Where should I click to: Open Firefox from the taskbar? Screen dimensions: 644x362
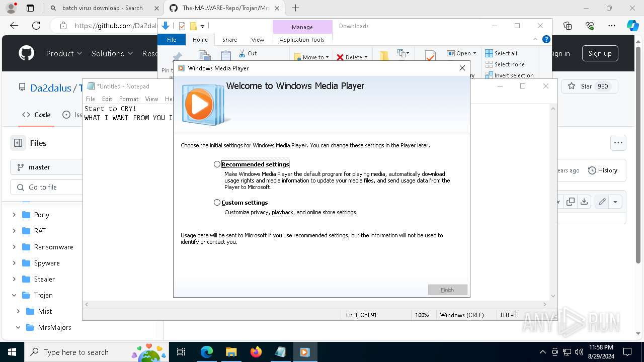(256, 352)
